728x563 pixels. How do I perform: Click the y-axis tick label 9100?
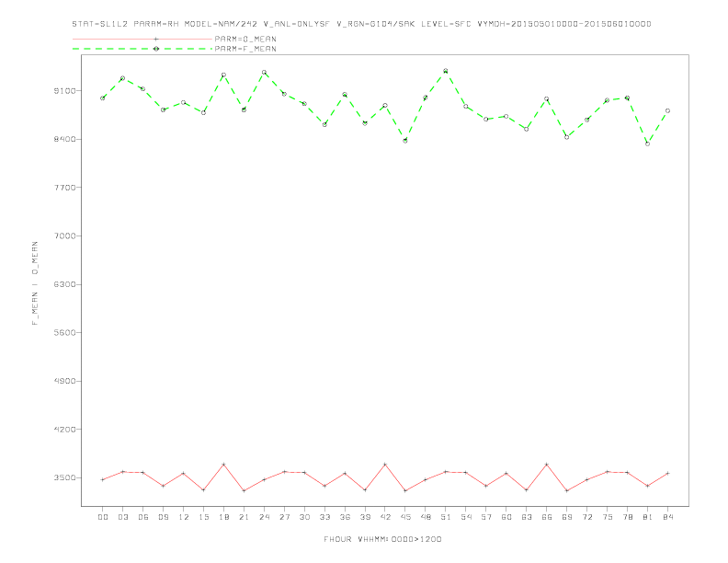[64, 90]
